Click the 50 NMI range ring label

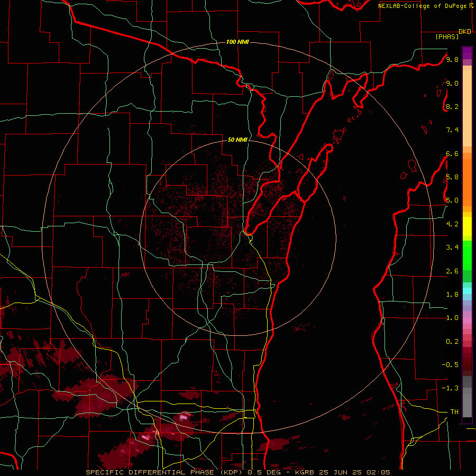coord(237,140)
